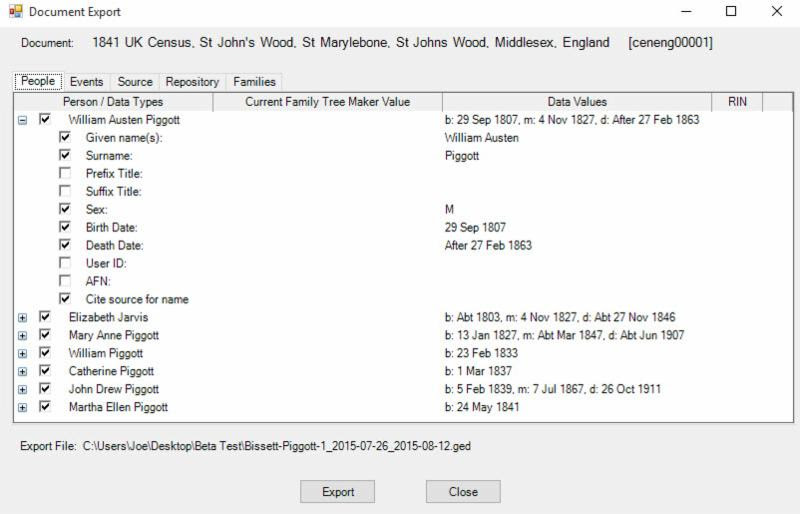
Task: Check the AFN checkbox
Action: point(65,281)
